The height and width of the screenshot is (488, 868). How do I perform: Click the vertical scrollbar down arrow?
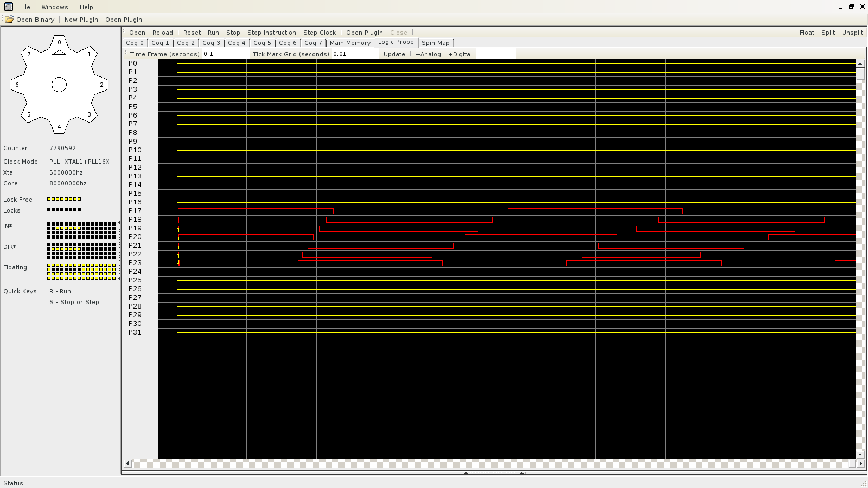(x=860, y=455)
